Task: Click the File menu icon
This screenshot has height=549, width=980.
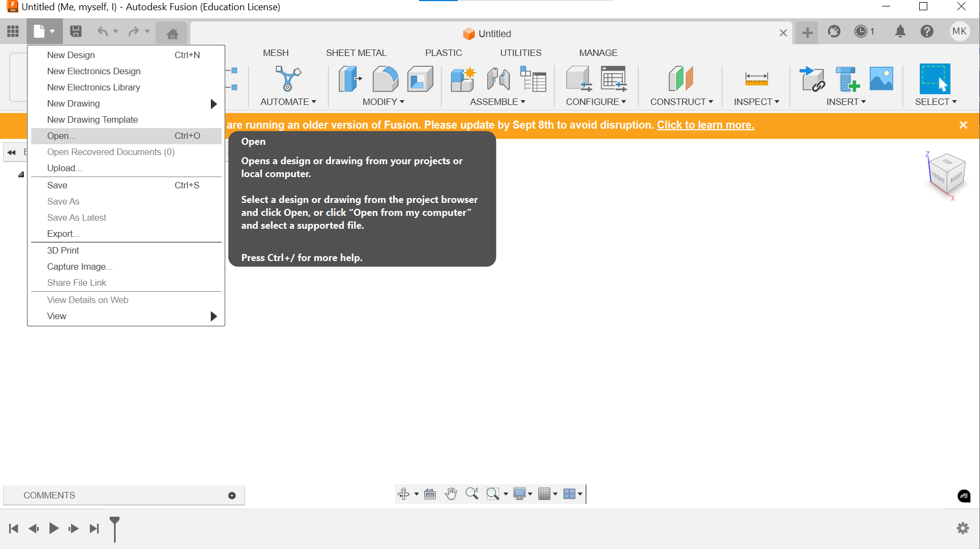Action: pyautogui.click(x=44, y=31)
